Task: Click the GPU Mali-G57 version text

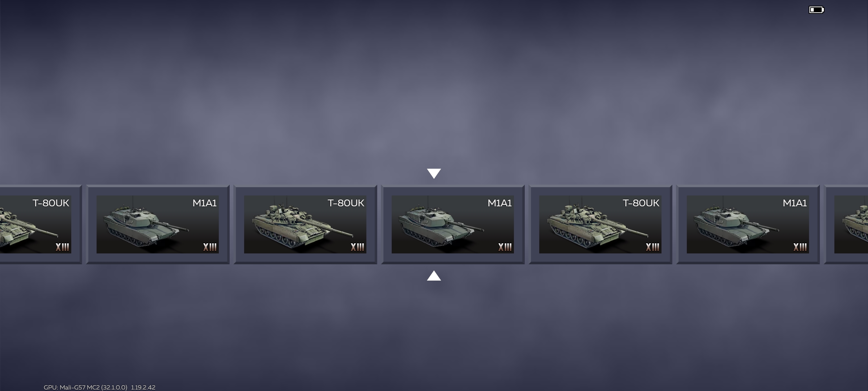Action: tap(99, 387)
